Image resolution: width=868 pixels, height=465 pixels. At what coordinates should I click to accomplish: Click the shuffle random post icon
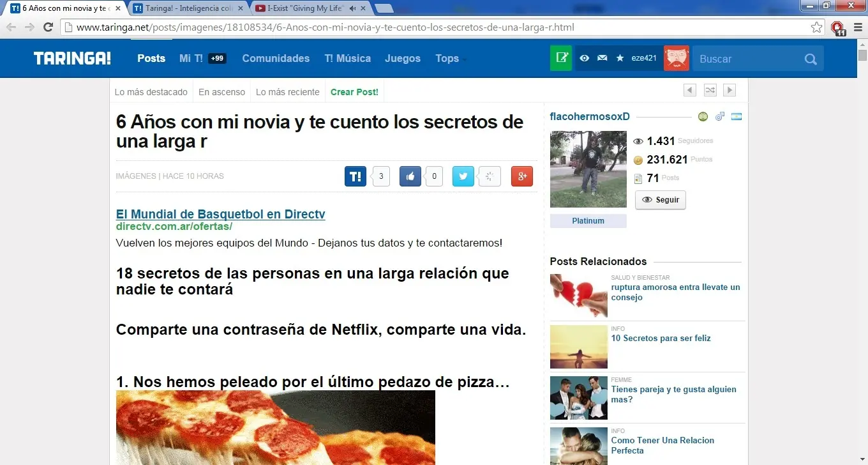(x=710, y=90)
